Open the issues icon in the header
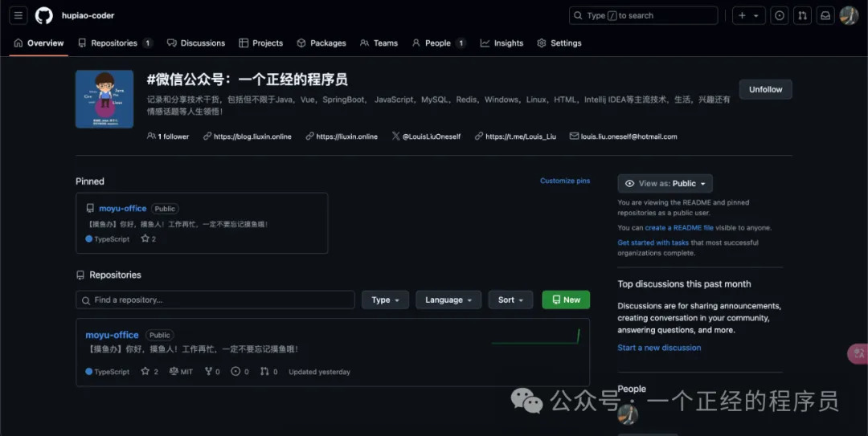 (780, 15)
